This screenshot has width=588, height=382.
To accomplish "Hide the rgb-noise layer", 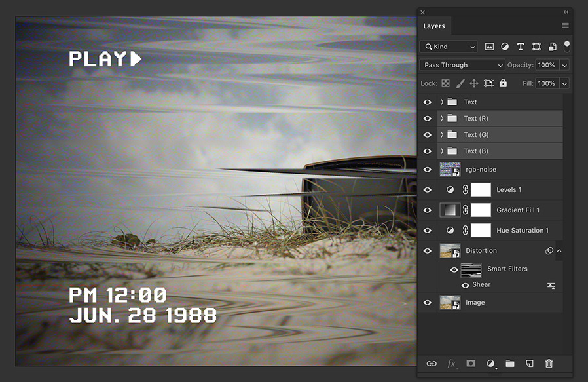I will click(x=427, y=170).
